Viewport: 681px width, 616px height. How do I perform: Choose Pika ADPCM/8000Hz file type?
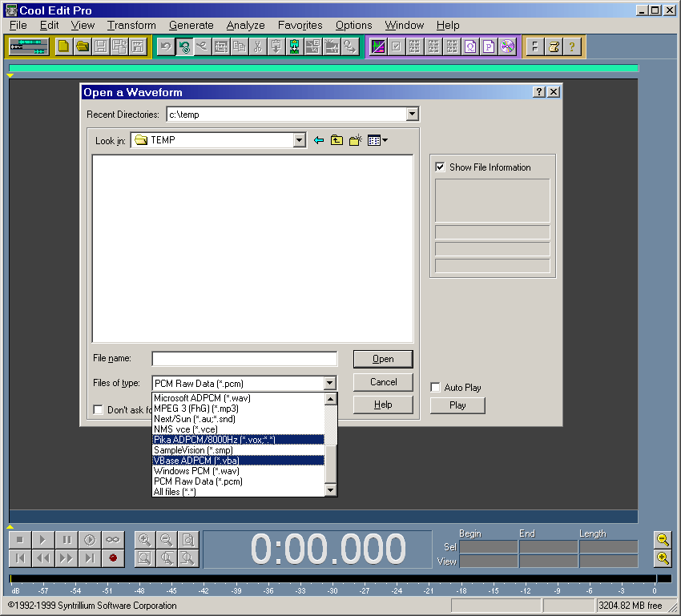click(238, 440)
